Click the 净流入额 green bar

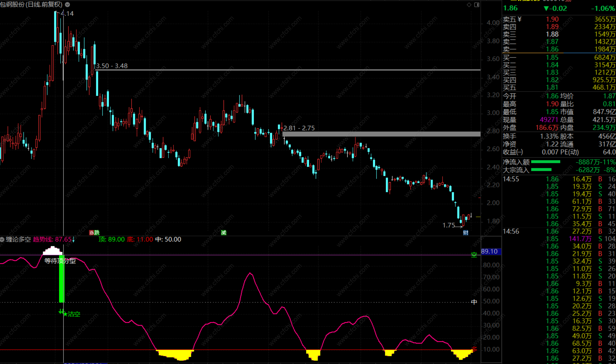pos(545,162)
